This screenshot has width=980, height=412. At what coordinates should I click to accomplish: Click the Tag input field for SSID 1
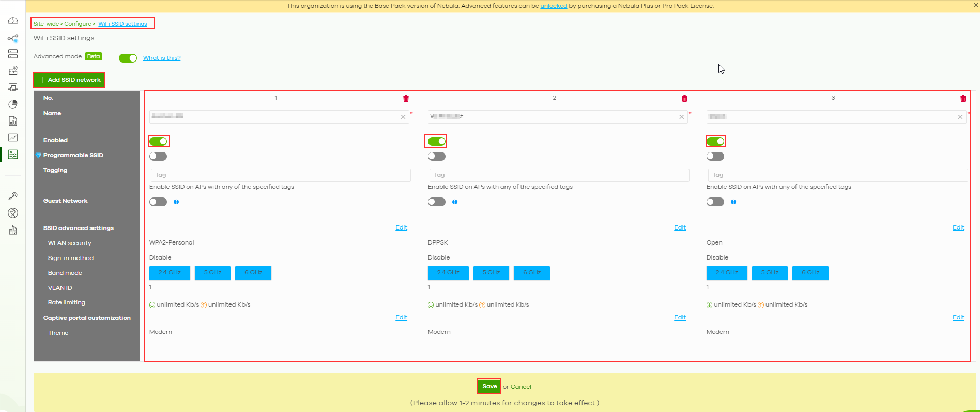tap(280, 175)
